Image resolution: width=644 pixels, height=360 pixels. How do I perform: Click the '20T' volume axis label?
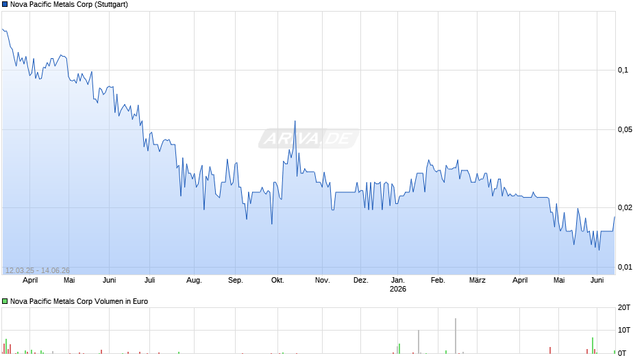point(624,307)
